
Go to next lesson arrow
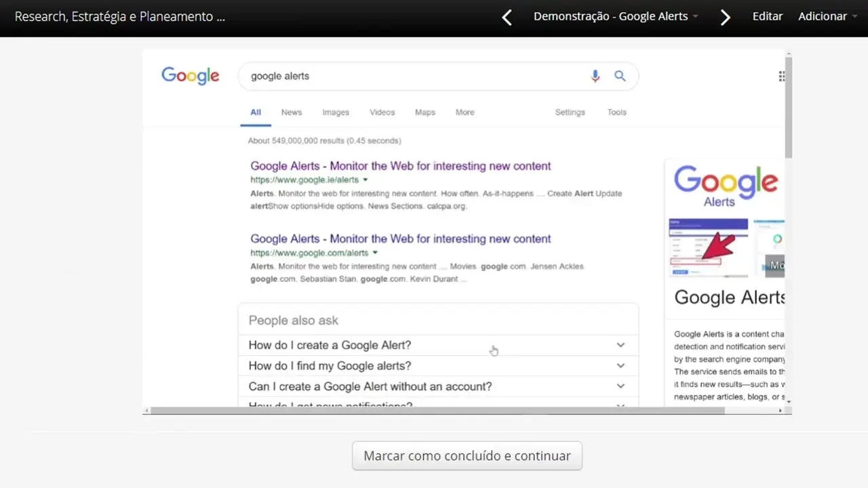(x=725, y=17)
